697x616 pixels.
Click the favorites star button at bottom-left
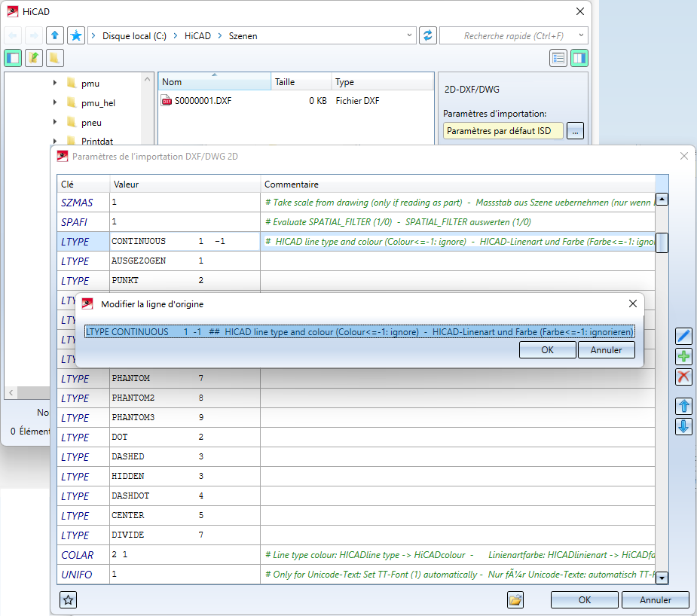click(x=68, y=600)
